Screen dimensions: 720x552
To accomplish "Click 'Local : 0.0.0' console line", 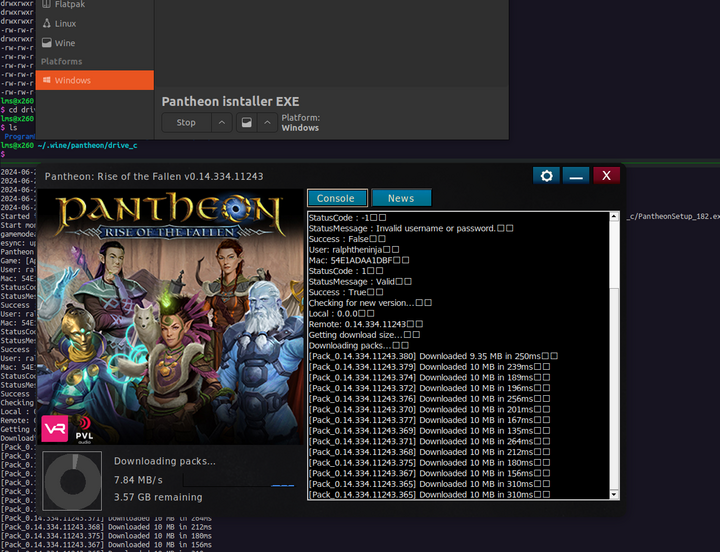I will (341, 314).
